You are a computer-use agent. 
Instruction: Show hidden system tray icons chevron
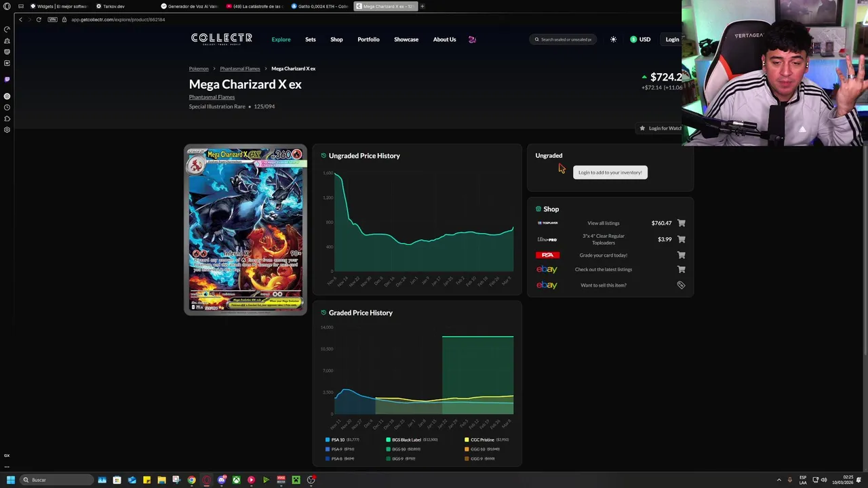click(778, 480)
